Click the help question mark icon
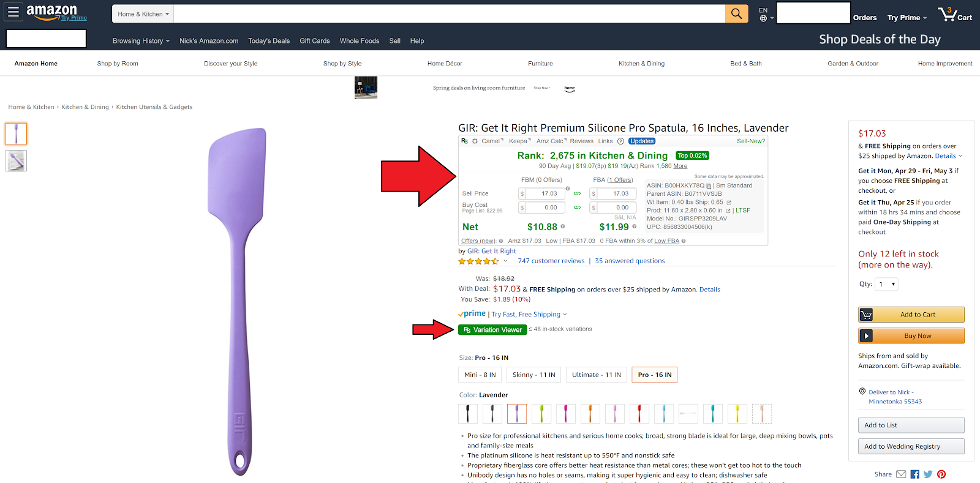This screenshot has width=980, height=483. point(620,141)
